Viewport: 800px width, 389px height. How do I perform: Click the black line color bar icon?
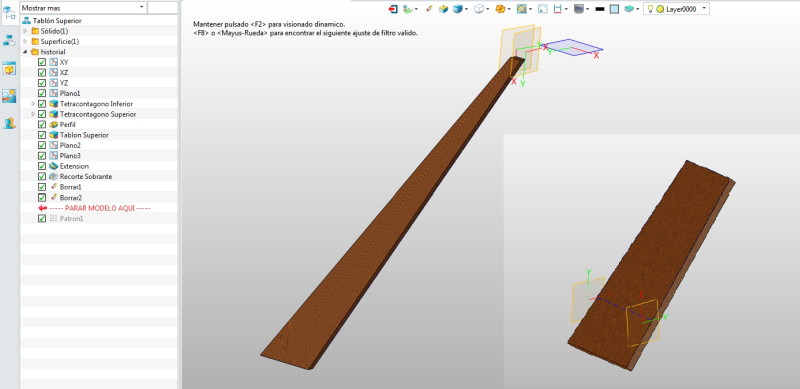coord(600,9)
